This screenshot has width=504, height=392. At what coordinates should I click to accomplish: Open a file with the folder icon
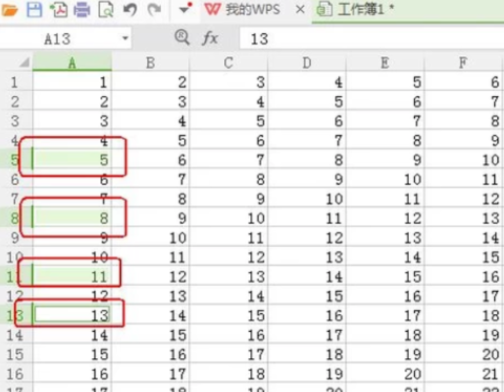(x=9, y=10)
